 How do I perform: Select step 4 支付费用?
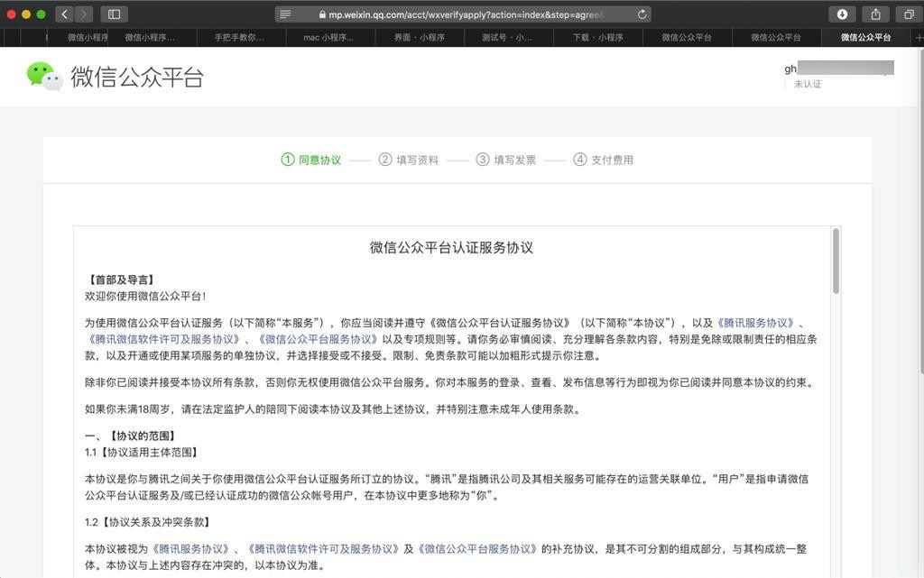pyautogui.click(x=604, y=160)
